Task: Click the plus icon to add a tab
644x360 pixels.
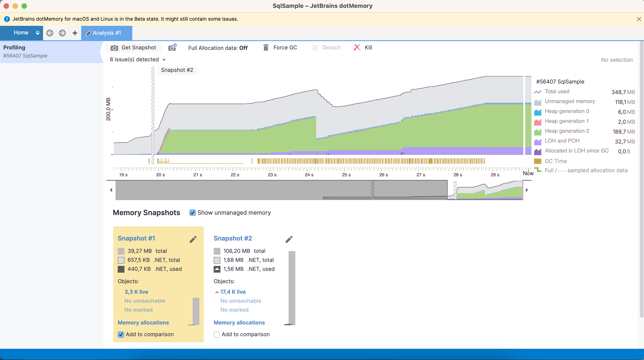Action: pyautogui.click(x=75, y=33)
